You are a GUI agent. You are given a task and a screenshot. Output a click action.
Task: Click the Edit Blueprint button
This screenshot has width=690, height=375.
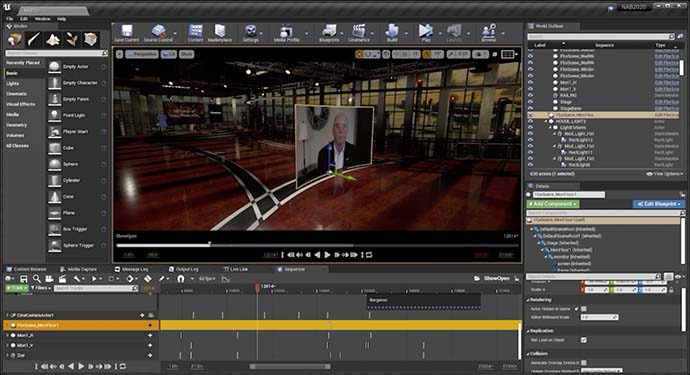point(659,204)
